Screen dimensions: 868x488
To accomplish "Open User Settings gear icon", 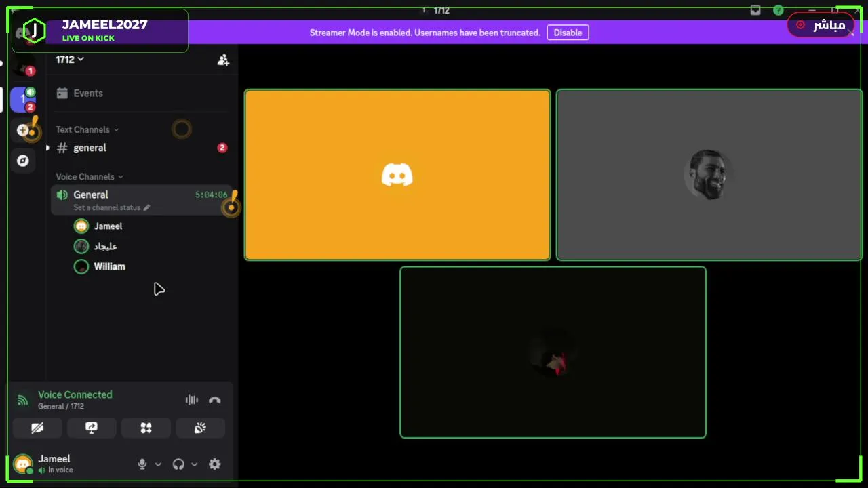I will click(x=215, y=464).
